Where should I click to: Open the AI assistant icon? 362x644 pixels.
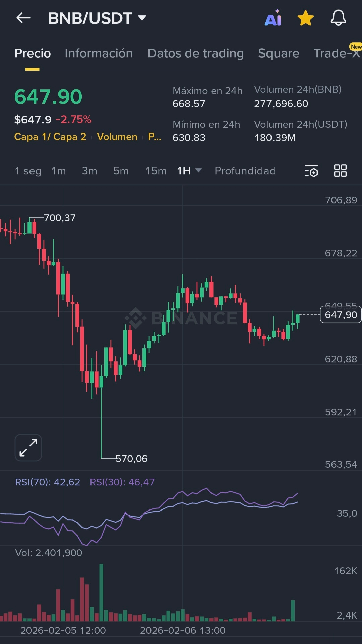click(273, 18)
